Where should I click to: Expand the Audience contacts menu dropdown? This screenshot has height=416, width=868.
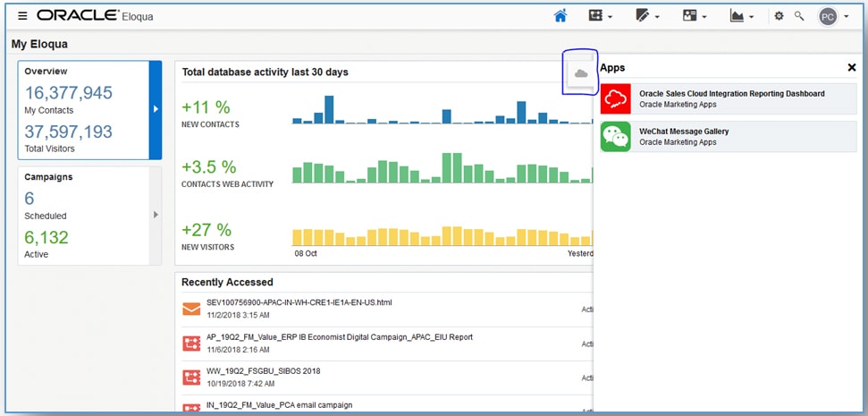click(x=695, y=16)
